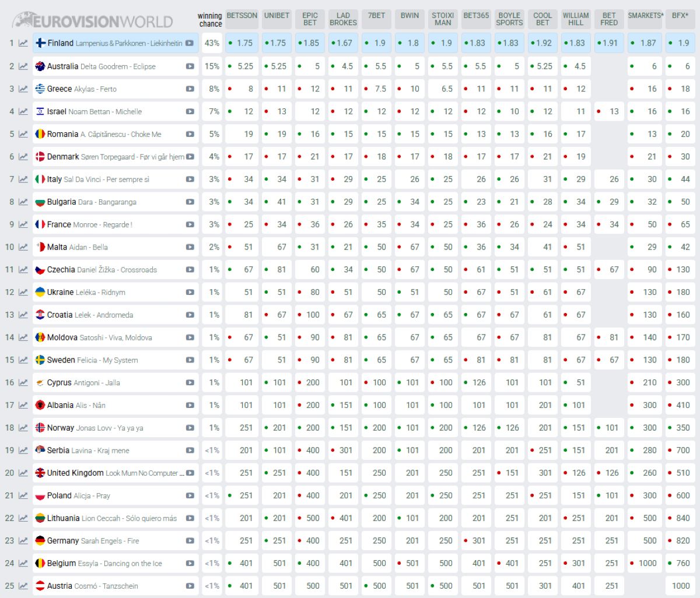700x598 pixels.
Task: Open Denmark's odds history chart icon
Action: [x=23, y=157]
